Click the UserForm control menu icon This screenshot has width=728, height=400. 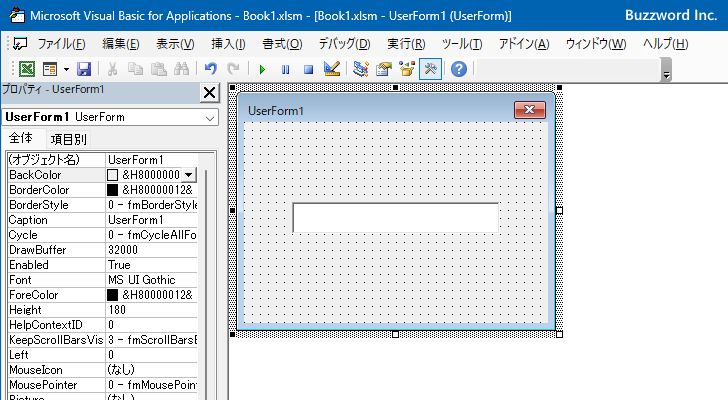(20, 44)
